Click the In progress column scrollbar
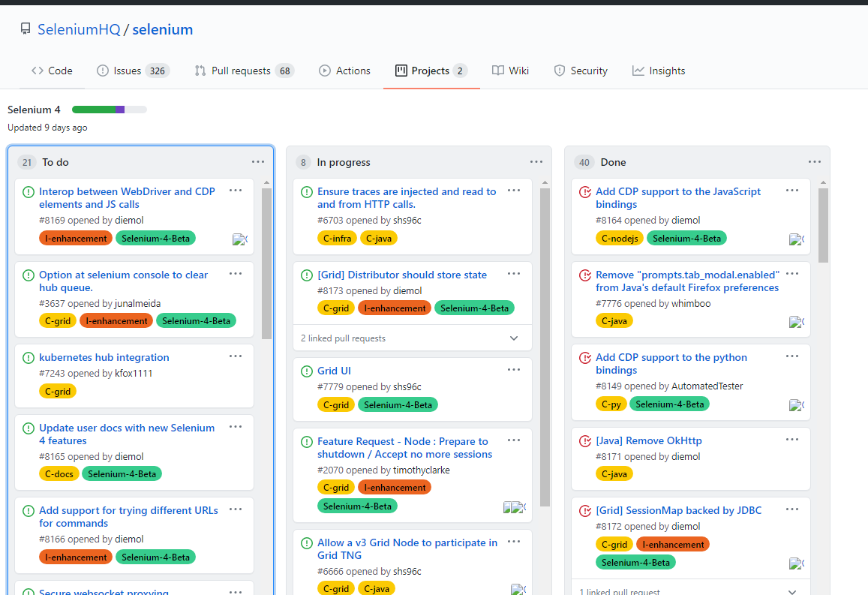 545,347
